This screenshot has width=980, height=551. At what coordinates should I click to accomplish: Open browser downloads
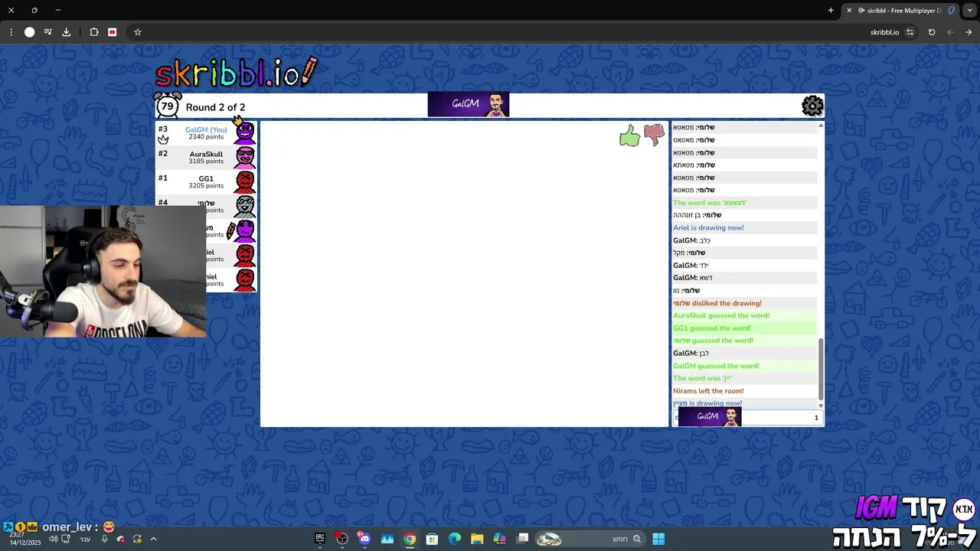point(66,32)
